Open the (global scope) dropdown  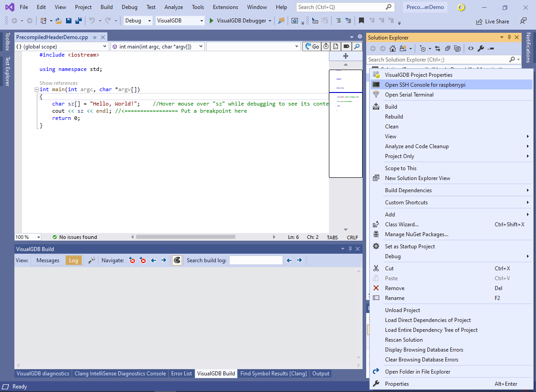(x=62, y=47)
